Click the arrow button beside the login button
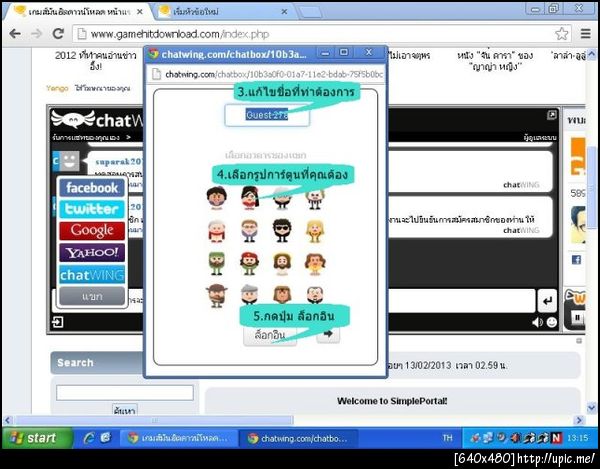This screenshot has height=469, width=600. pos(328,335)
